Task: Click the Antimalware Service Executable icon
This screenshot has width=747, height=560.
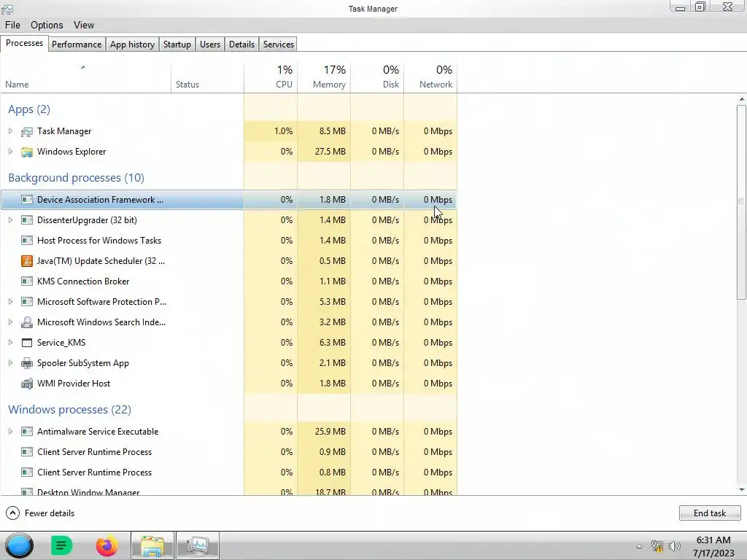Action: (x=27, y=432)
